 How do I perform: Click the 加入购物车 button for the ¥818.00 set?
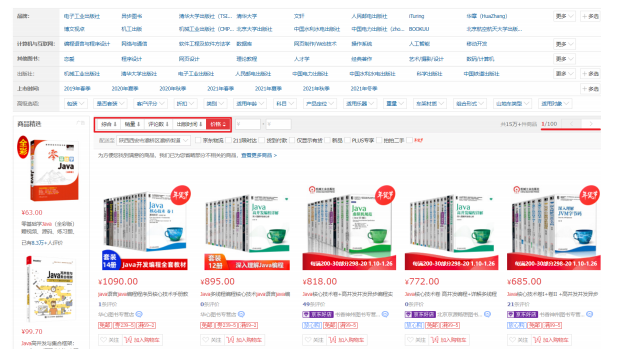tap(347, 340)
